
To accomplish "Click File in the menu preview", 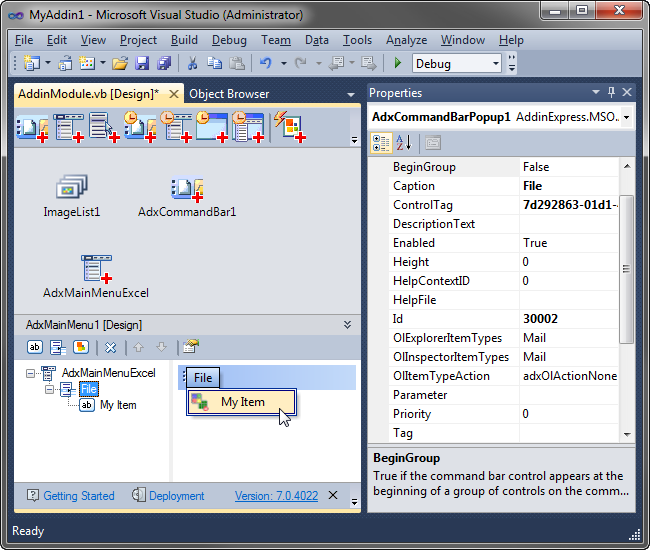I will pyautogui.click(x=203, y=378).
